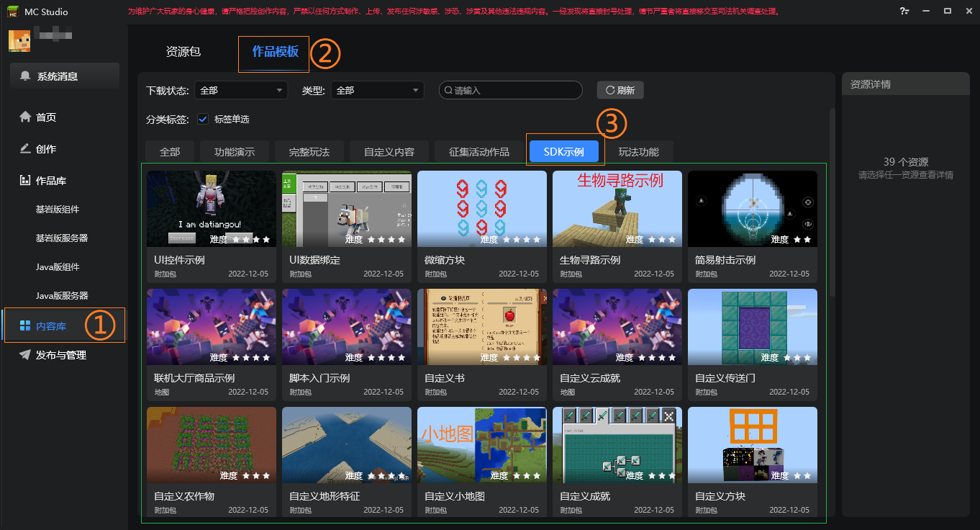Click the resource list vertical scrollbar

click(x=832, y=203)
